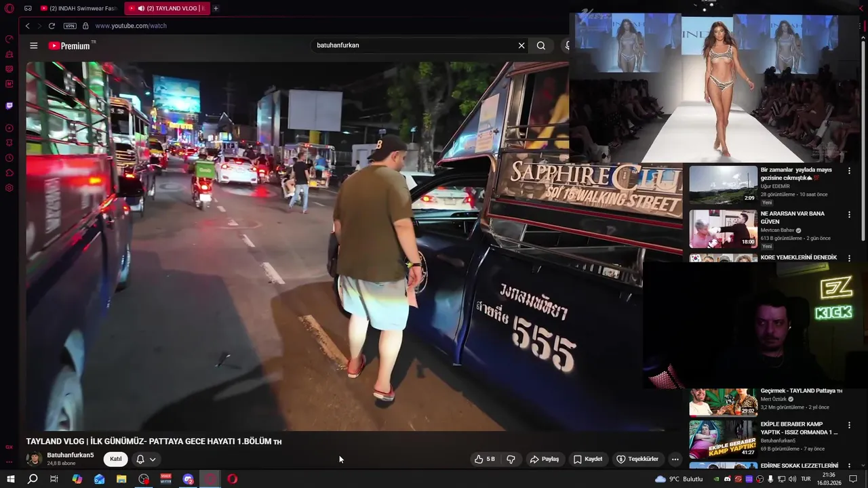Switch TUR keyboard language indicator
The height and width of the screenshot is (488, 868).
tap(806, 479)
